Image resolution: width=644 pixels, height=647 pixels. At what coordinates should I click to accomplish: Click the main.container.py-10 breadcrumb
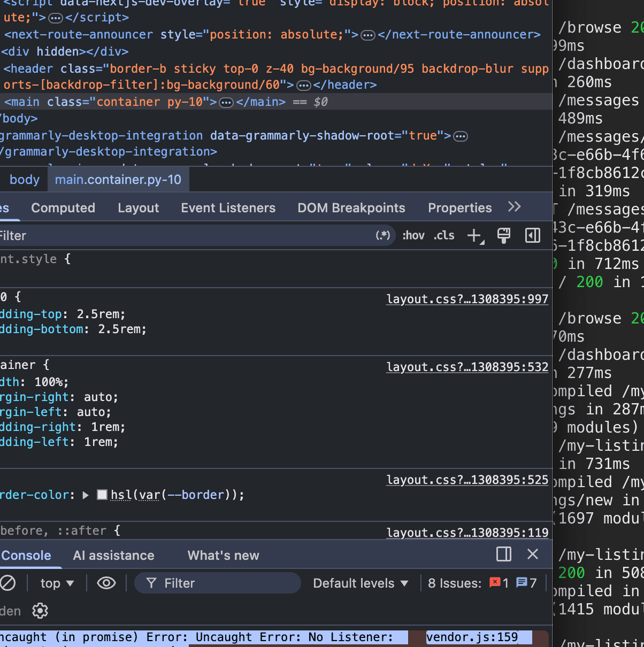pyautogui.click(x=118, y=180)
